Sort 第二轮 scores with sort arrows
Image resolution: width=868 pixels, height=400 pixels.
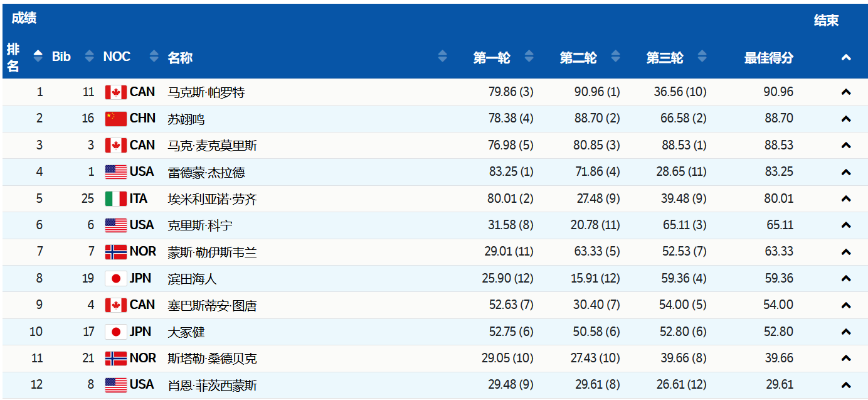(615, 56)
